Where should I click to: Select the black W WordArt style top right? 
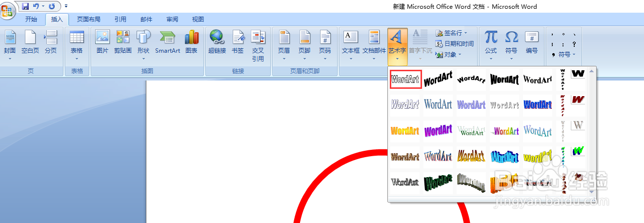(x=578, y=74)
